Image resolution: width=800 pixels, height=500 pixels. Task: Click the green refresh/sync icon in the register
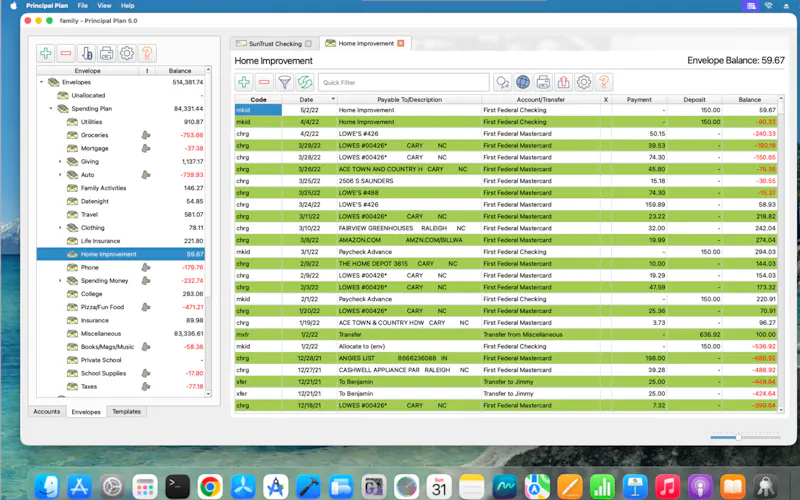[305, 82]
